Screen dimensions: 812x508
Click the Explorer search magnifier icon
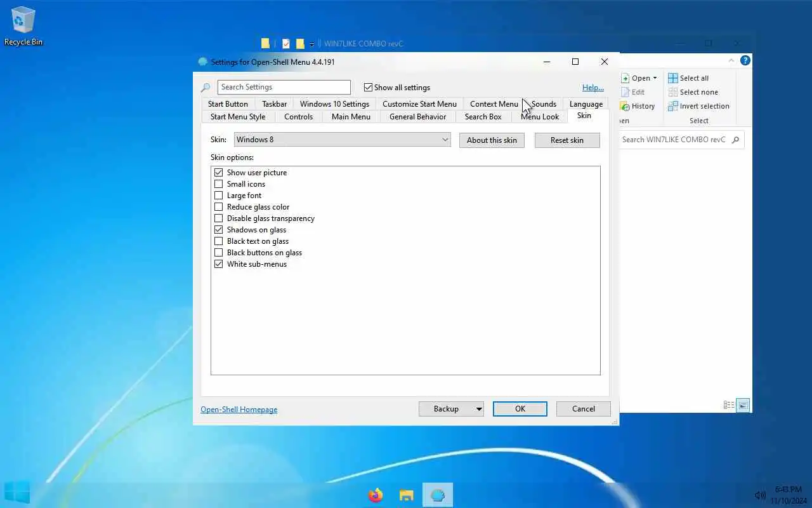735,140
